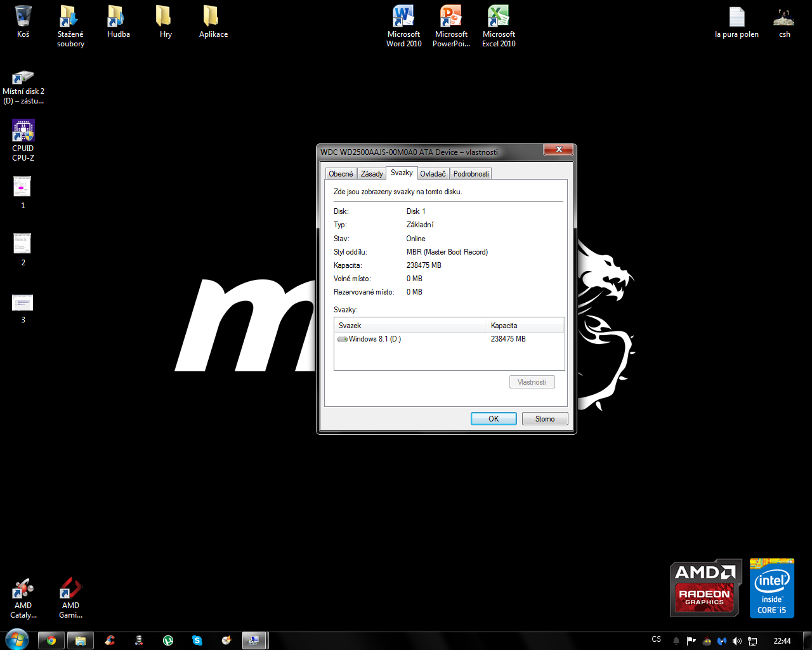812x650 pixels.
Task: Switch to the Podrobnosti tab
Action: (471, 174)
